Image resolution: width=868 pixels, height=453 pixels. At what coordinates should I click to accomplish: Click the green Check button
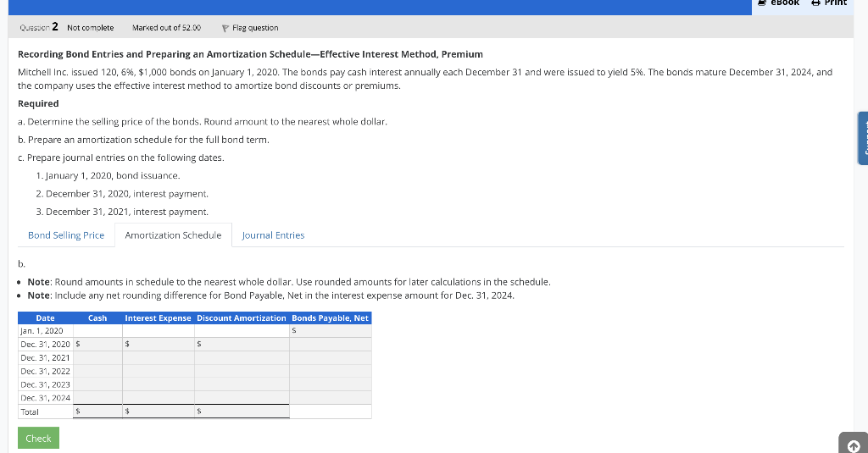point(38,438)
